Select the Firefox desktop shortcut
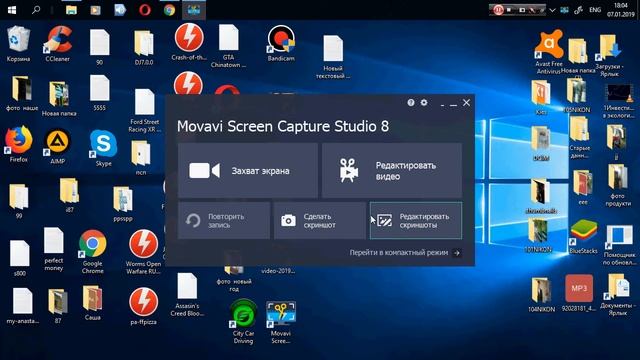 [x=18, y=144]
